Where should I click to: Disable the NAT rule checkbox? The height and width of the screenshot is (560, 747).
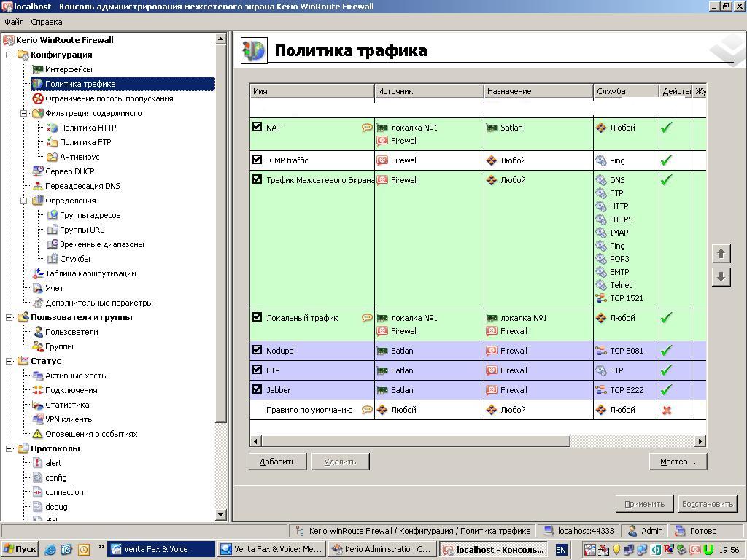coord(258,127)
